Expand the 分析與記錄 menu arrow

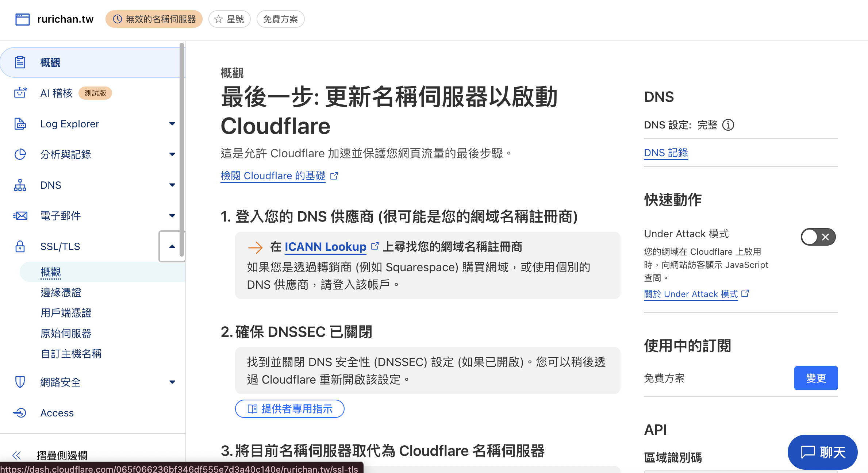172,154
